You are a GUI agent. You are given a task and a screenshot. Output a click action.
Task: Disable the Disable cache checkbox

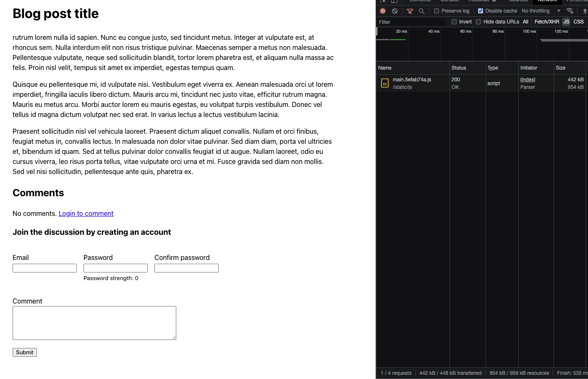481,11
